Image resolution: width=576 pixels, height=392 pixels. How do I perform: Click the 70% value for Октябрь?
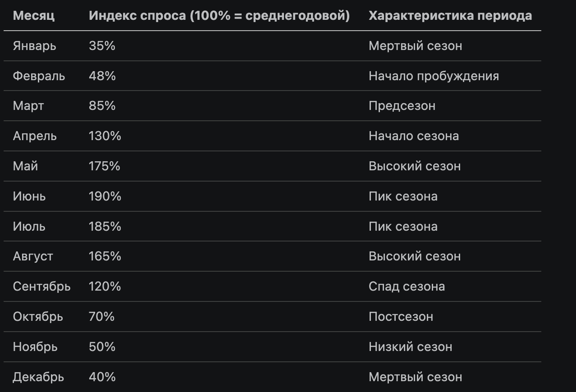[102, 317]
